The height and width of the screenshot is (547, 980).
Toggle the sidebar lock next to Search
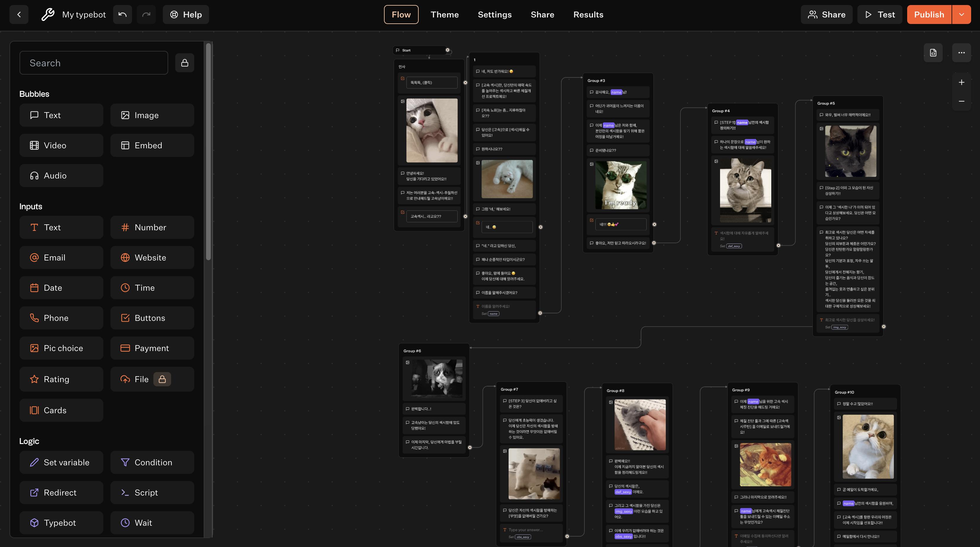tap(184, 63)
